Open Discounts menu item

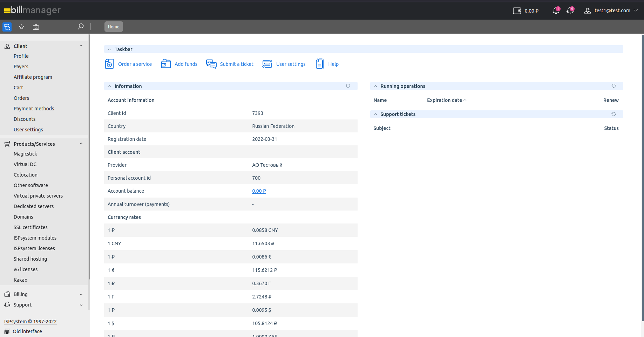(25, 119)
